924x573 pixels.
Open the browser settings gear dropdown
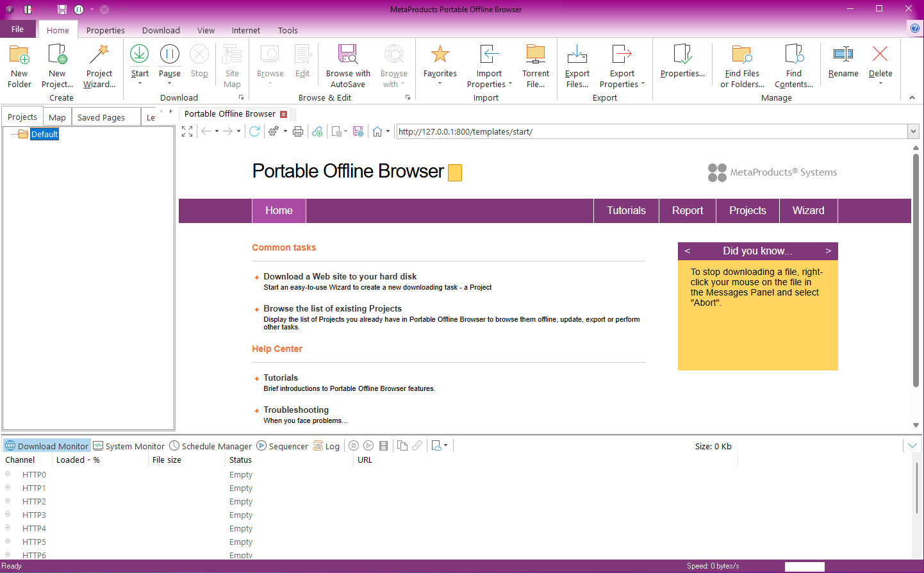[x=285, y=131]
